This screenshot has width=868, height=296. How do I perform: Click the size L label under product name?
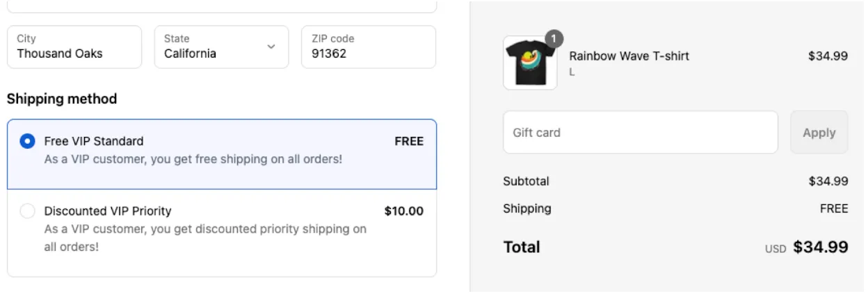click(x=572, y=72)
